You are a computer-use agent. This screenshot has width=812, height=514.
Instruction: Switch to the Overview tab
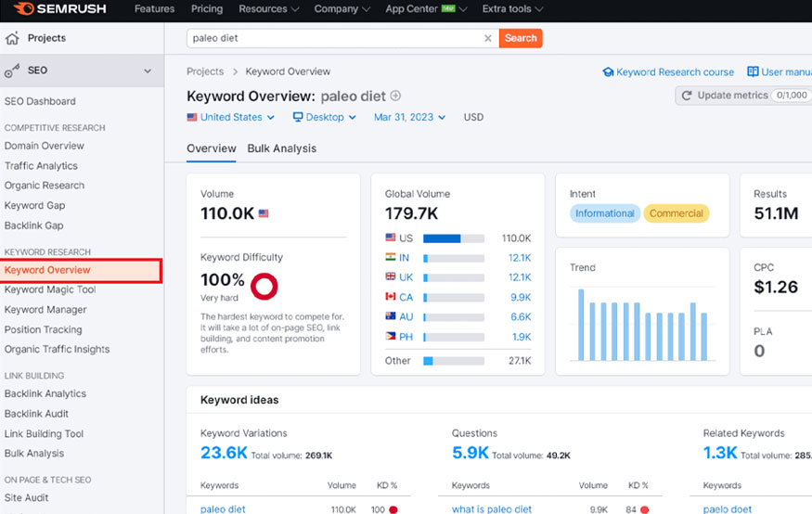click(x=212, y=148)
